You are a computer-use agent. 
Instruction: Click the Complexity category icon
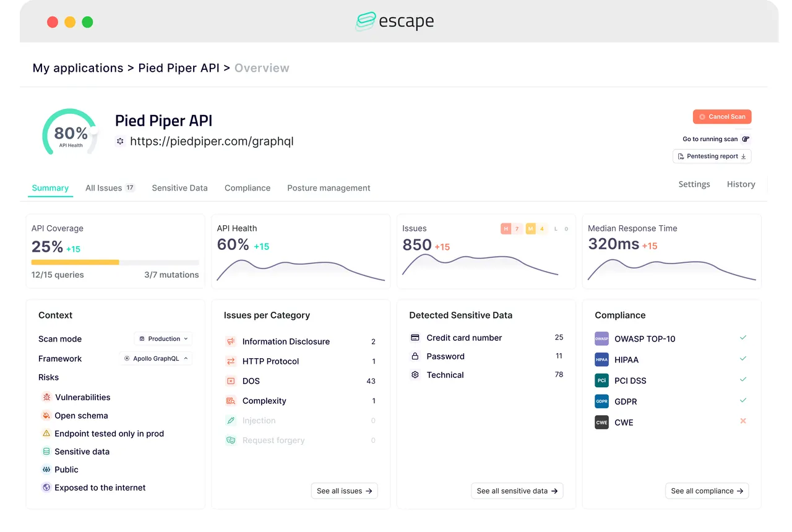coord(231,401)
